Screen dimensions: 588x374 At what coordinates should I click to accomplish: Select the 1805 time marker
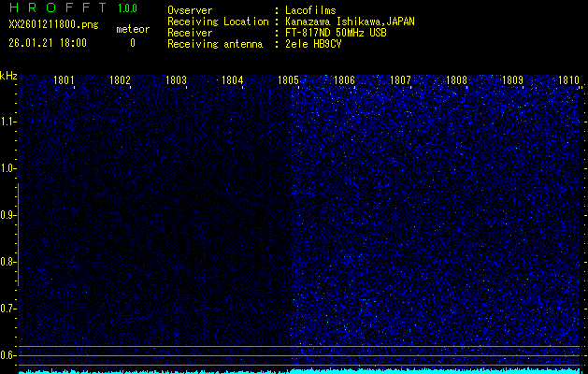(289, 80)
